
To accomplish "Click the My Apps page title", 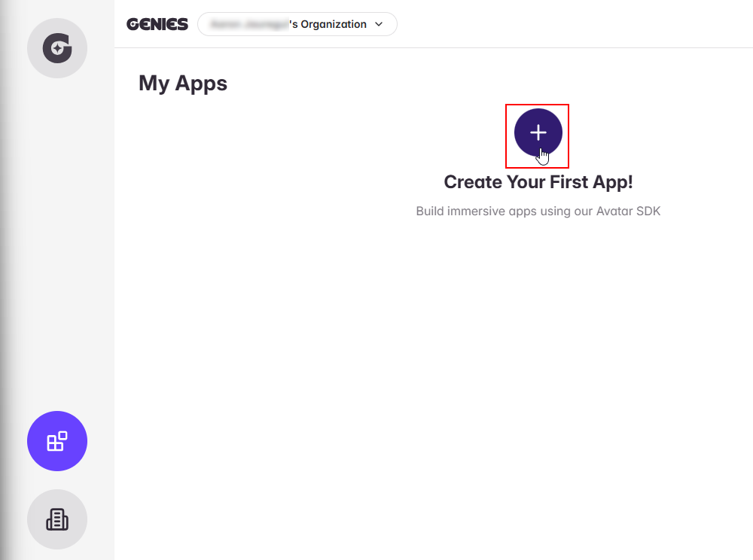I will click(x=182, y=84).
